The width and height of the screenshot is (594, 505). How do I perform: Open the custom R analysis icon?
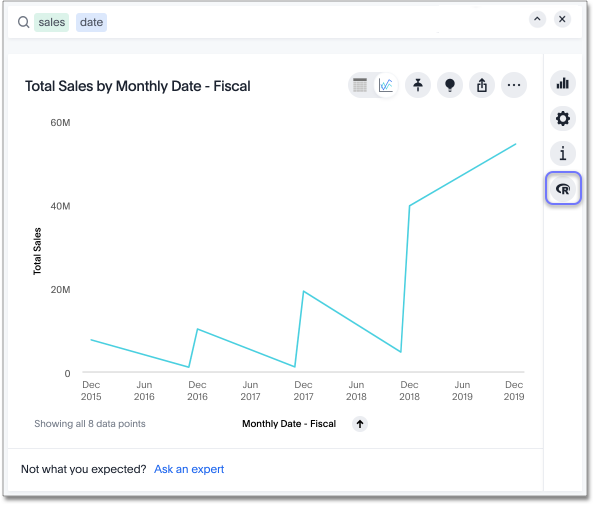pos(563,188)
